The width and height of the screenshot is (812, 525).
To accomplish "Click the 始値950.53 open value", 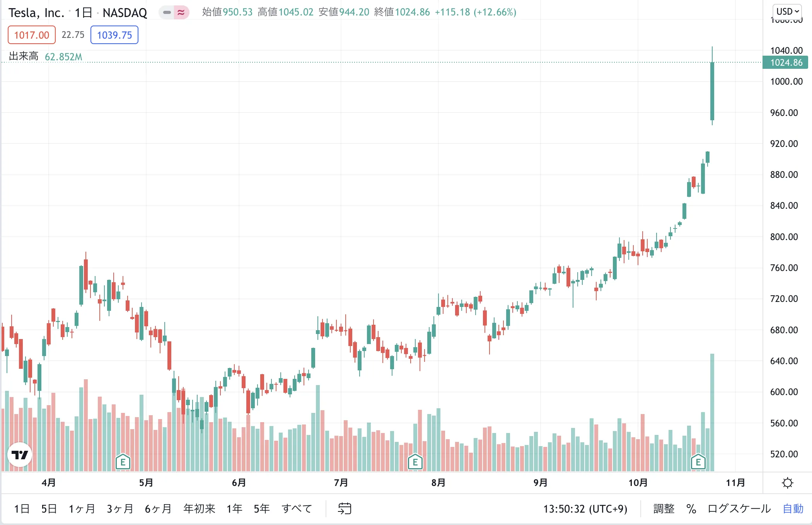I will point(227,12).
